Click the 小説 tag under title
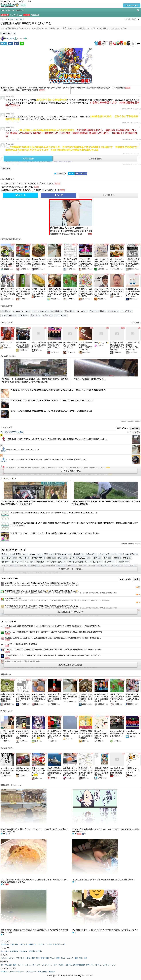Image resolution: width=141 pixels, height=980 pixels. click(x=3, y=33)
